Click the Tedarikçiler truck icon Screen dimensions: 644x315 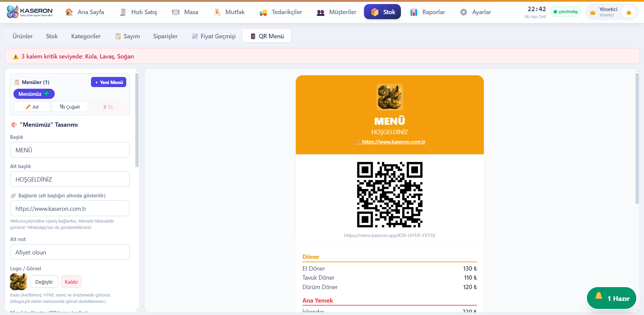263,12
